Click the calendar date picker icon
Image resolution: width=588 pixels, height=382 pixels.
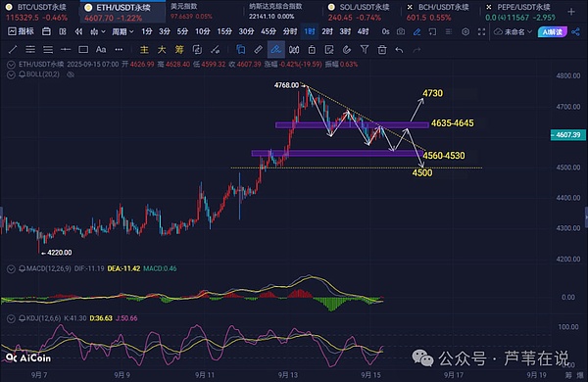point(46,31)
